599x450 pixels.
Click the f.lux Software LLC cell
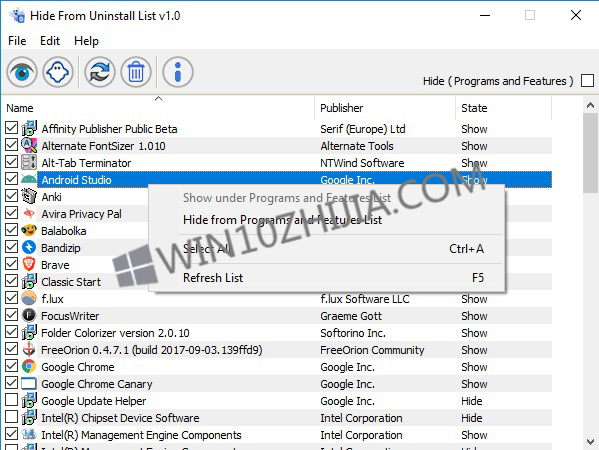(365, 299)
